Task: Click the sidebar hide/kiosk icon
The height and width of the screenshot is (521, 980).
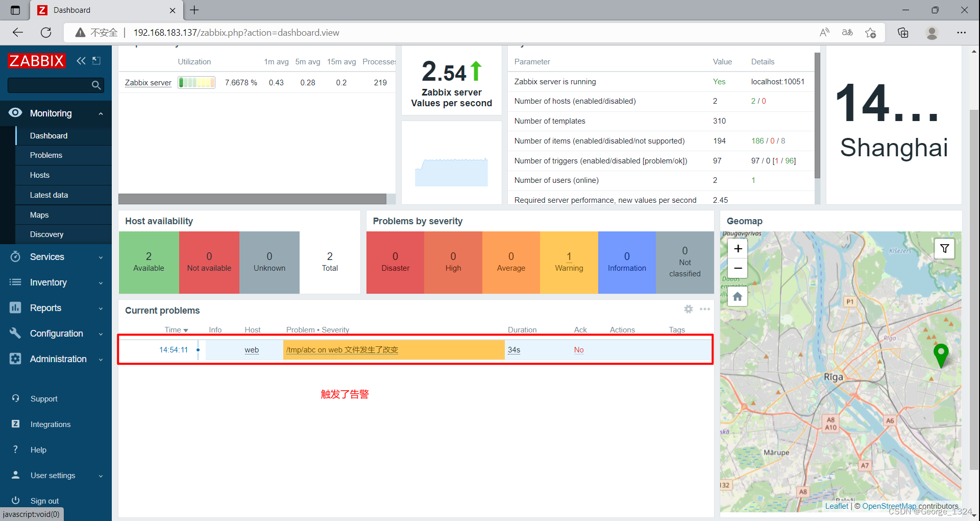Action: (96, 61)
